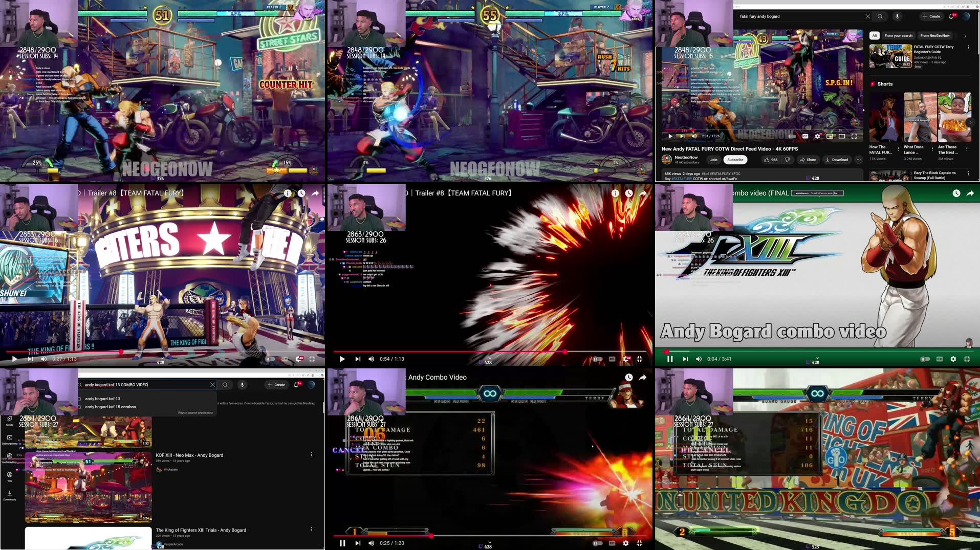Image resolution: width=980 pixels, height=550 pixels.
Task: Start voice search on the NeoGeoNow watch page
Action: coord(897,16)
